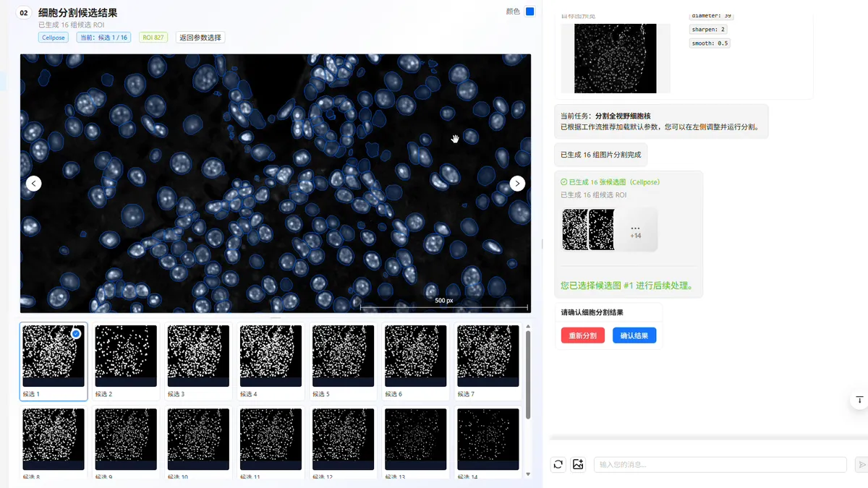Open the blue color swatch next to 颜色
The height and width of the screenshot is (488, 868).
[x=530, y=12]
